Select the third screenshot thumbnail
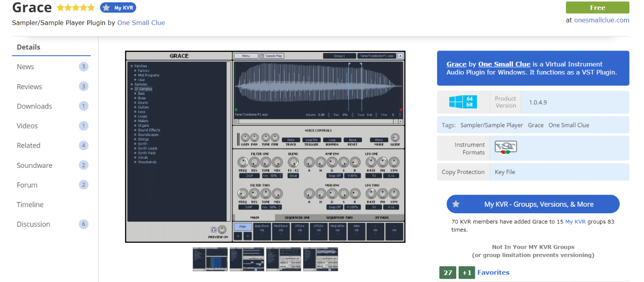Image resolution: width=644 pixels, height=282 pixels. click(x=284, y=259)
